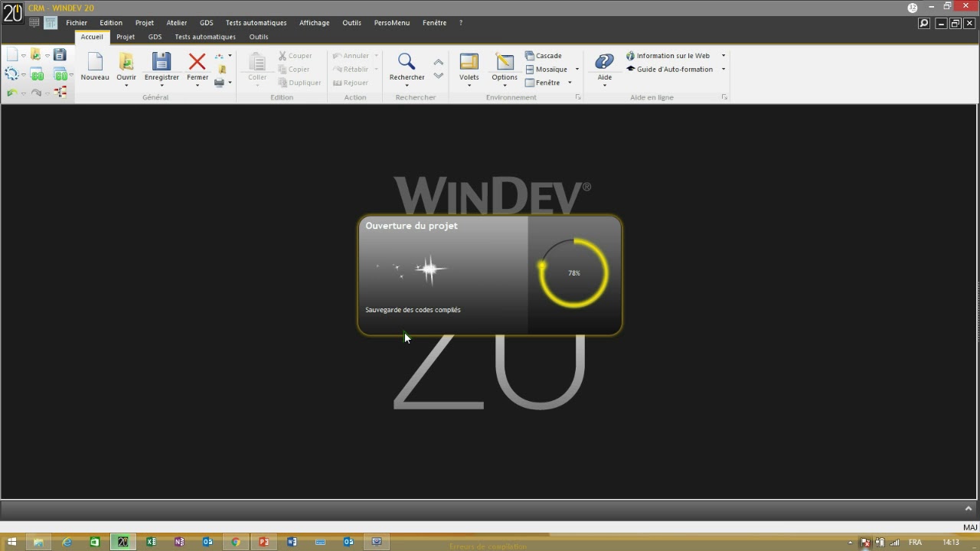Click the Fenêtre button in the Environnement group

pos(542,83)
